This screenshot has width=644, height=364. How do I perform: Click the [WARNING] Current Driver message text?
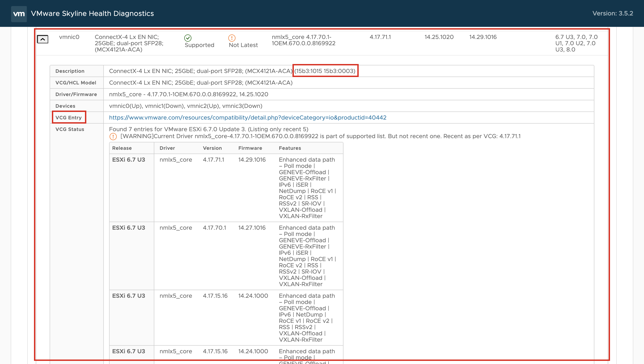tap(320, 136)
